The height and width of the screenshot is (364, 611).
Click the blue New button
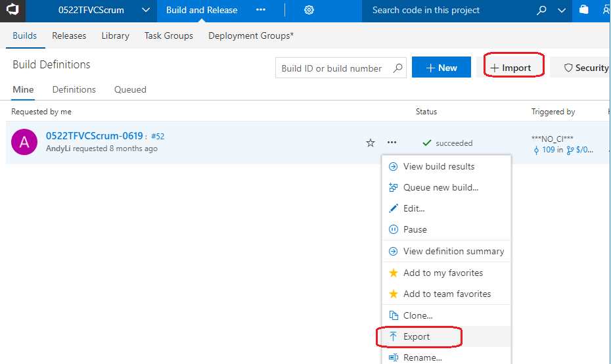(x=441, y=68)
